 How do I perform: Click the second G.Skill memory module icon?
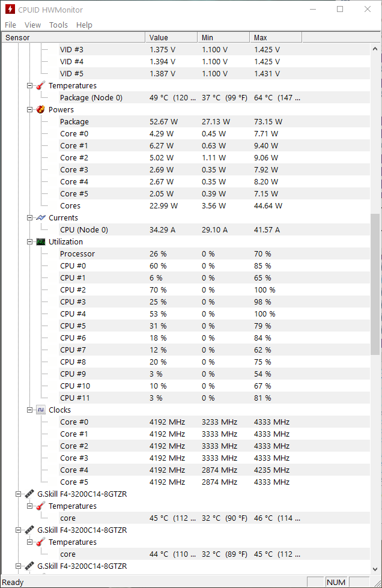(29, 530)
